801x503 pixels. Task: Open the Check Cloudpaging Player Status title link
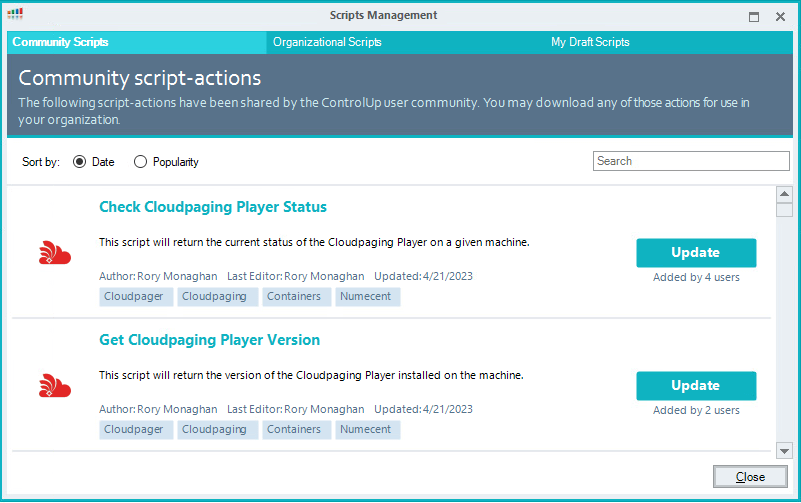(213, 207)
